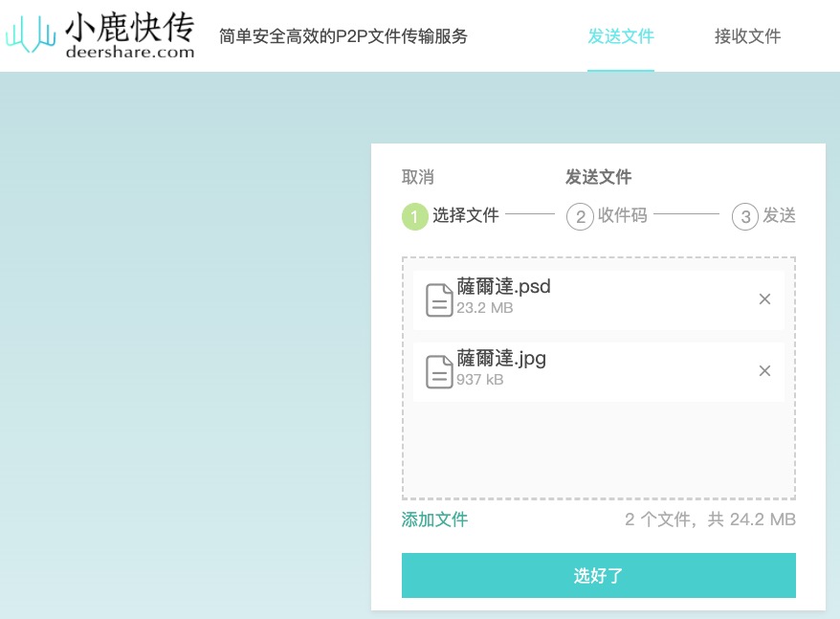This screenshot has width=840, height=619.
Task: Select the 薩爾達.psd file name
Action: point(504,286)
